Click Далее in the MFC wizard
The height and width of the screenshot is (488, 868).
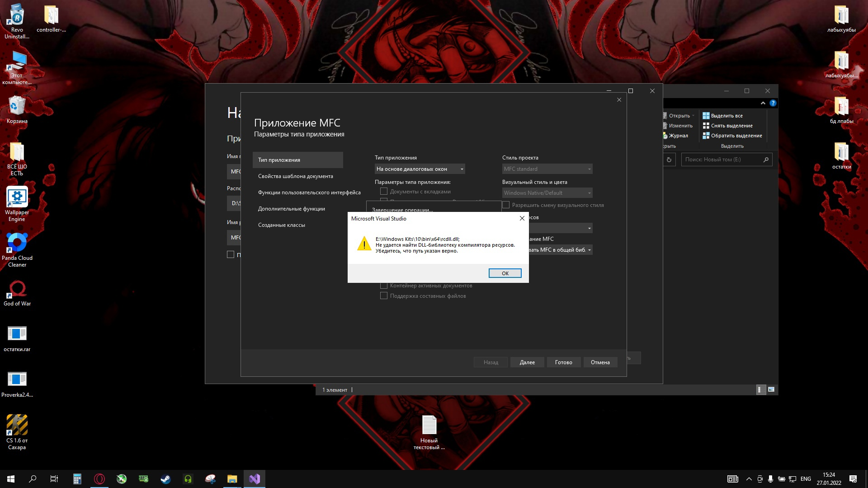(x=527, y=362)
